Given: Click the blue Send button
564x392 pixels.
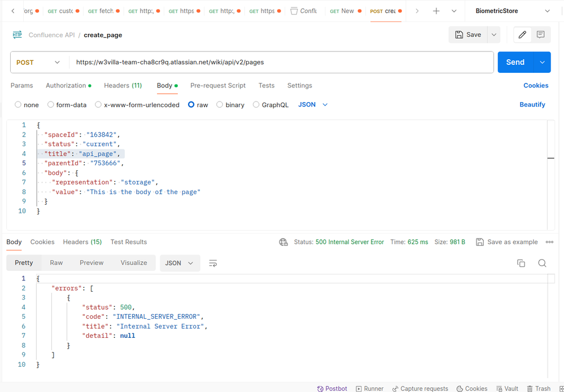Looking at the screenshot, I should (x=515, y=62).
